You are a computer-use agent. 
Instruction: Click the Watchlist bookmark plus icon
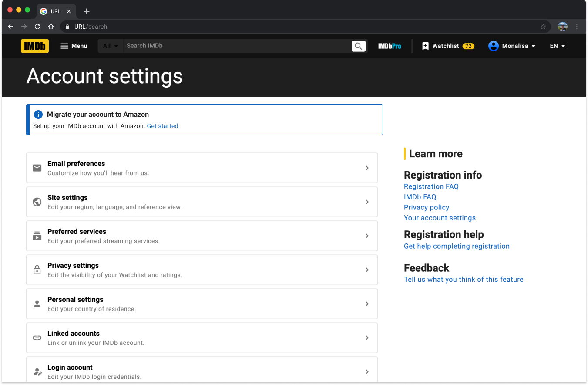pyautogui.click(x=425, y=46)
